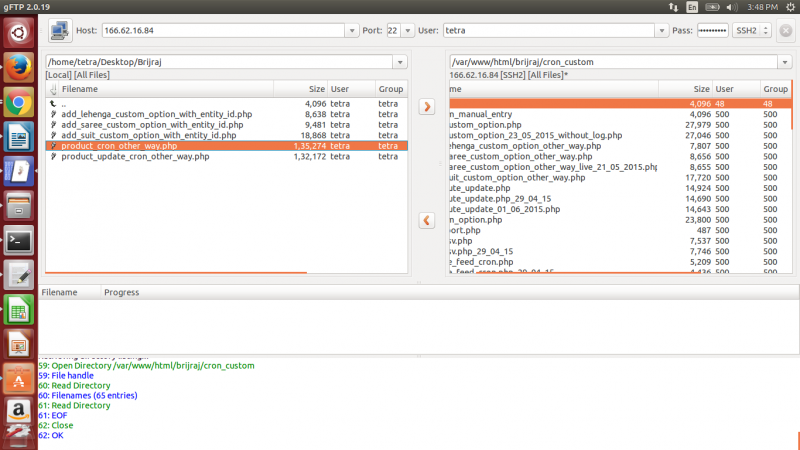Open text editor pencil icon in dock
This screenshot has height=450, width=800.
coord(18,276)
